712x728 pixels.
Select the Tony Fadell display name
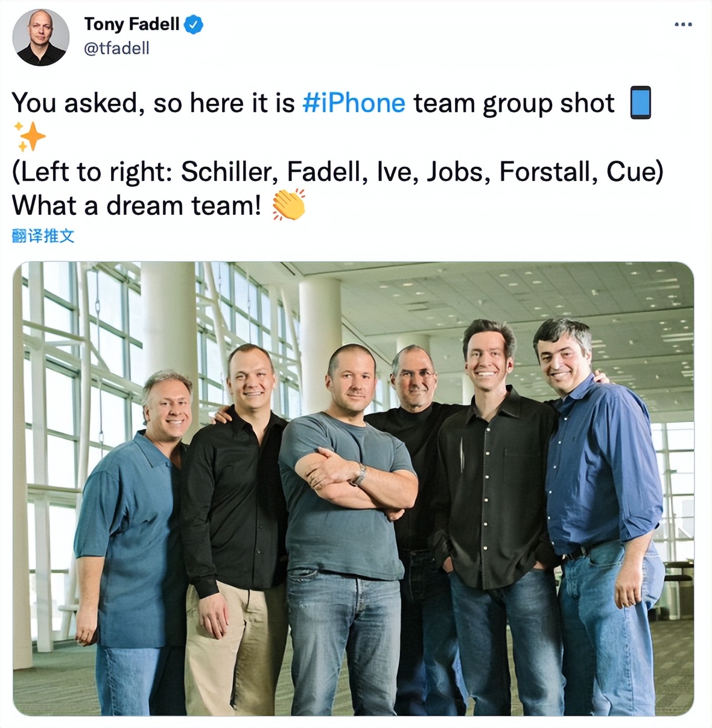point(132,24)
